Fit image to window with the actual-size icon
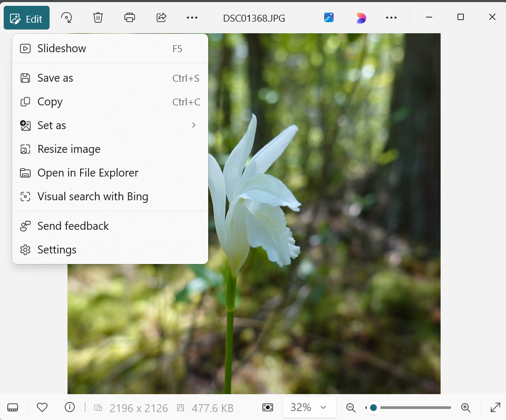506x420 pixels. (268, 407)
